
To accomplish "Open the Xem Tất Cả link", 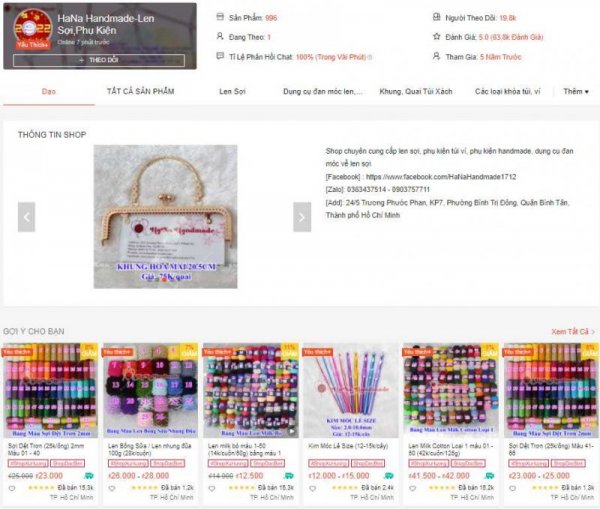I will pos(572,331).
